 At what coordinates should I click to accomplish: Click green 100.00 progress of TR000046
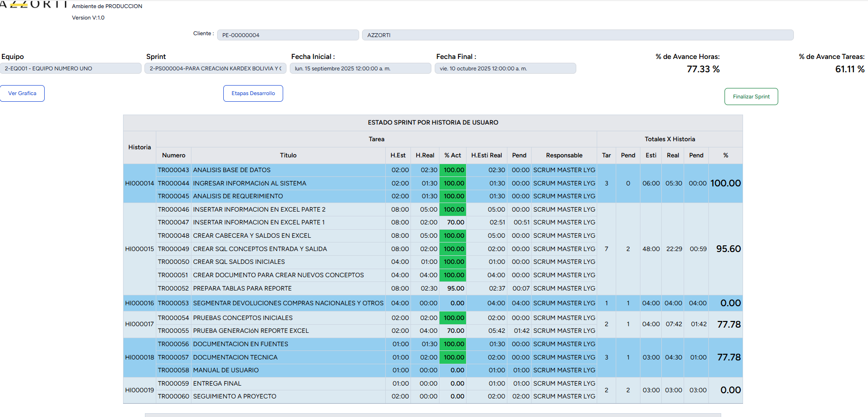click(x=453, y=210)
